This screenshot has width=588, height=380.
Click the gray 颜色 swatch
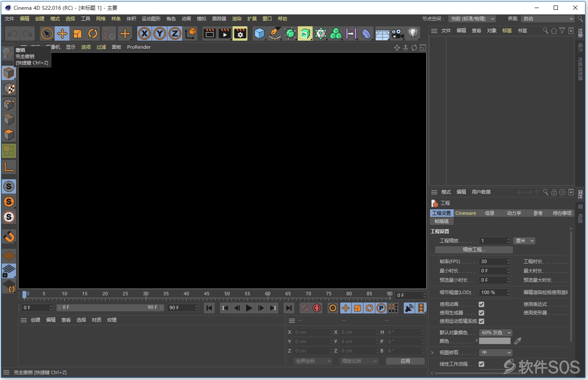tap(495, 341)
